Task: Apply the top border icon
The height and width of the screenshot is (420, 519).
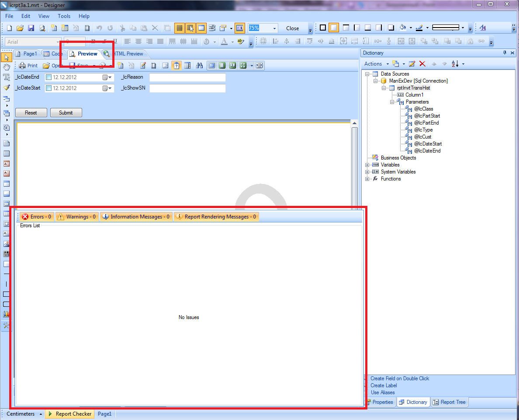Action: coord(346,28)
